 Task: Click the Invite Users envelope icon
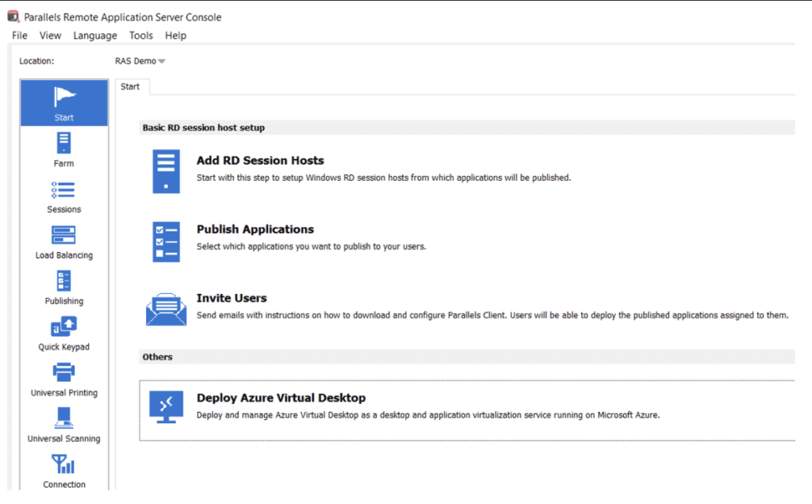click(x=166, y=309)
